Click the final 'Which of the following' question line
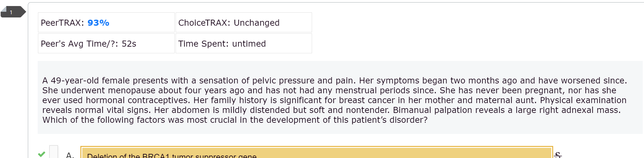The height and width of the screenshot is (158, 644). 235,120
